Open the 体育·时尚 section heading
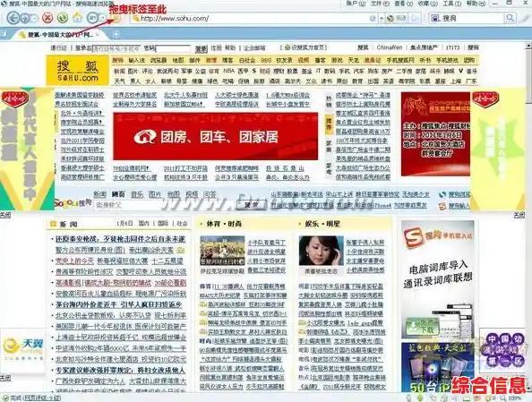This screenshot has width=532, height=402. coord(224,224)
